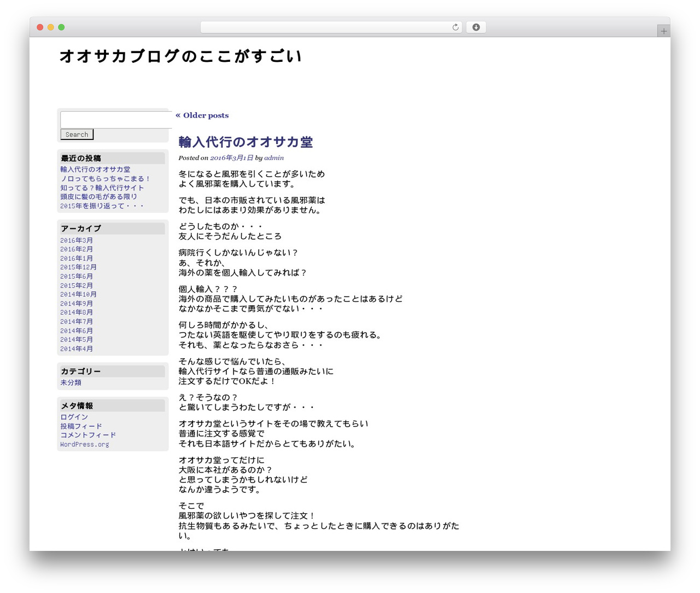This screenshot has height=593, width=700.
Task: Minimize the window using the yellow button
Action: [x=50, y=27]
